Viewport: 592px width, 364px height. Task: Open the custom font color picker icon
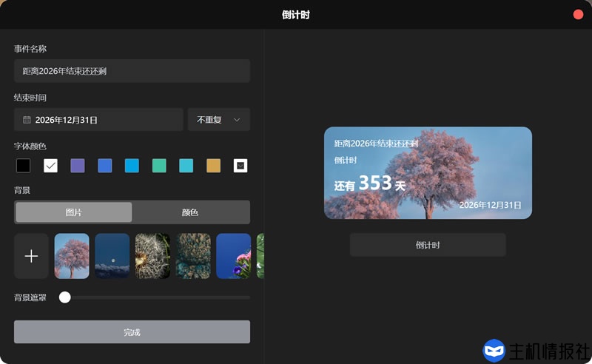coord(240,166)
